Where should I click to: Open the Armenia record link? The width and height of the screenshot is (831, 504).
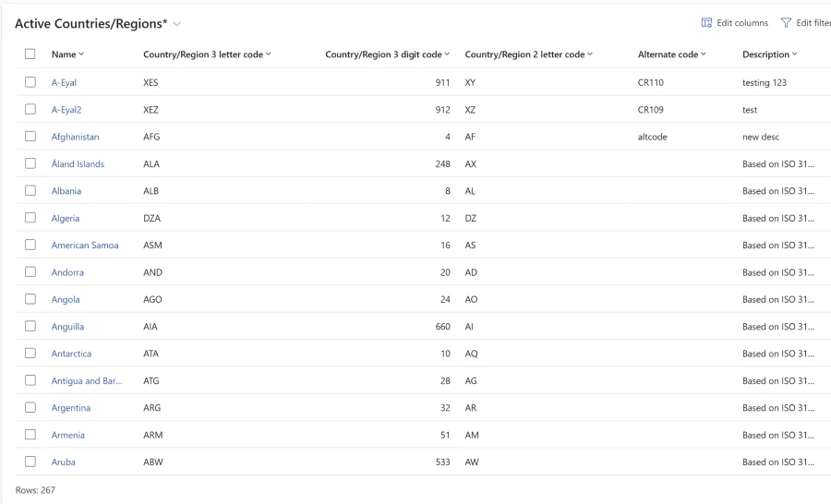pyautogui.click(x=67, y=435)
